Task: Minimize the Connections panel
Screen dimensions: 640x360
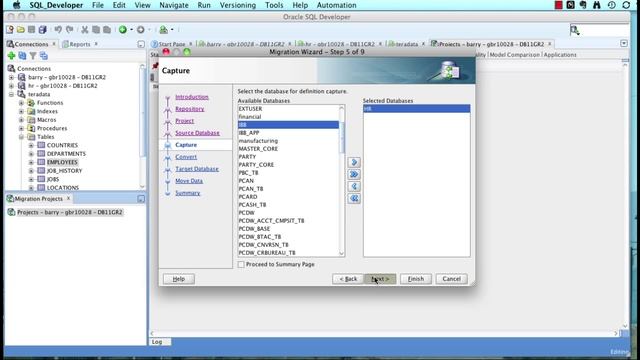Action: tap(141, 44)
